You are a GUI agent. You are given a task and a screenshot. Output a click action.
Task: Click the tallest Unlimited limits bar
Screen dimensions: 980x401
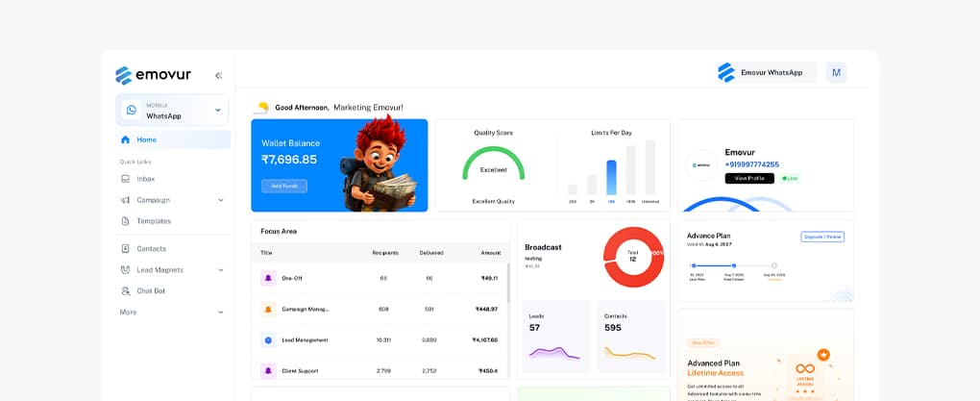pos(650,167)
